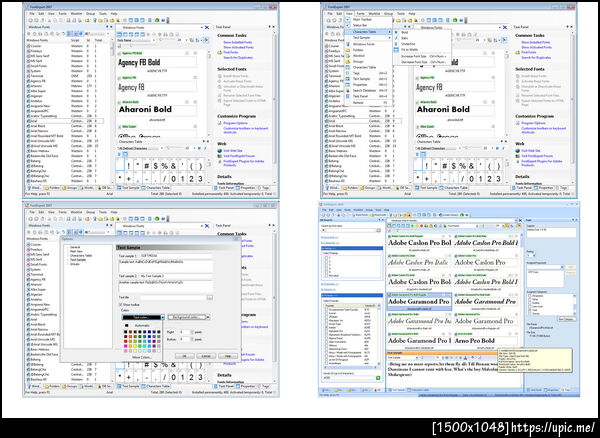Open the Fonts menu in the window without menus
Image resolution: width=600 pixels, height=438 pixels.
point(63,13)
